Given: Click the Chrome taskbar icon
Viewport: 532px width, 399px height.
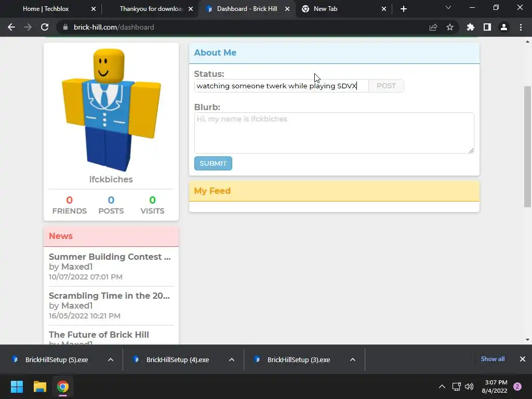Looking at the screenshot, I should coord(63,387).
